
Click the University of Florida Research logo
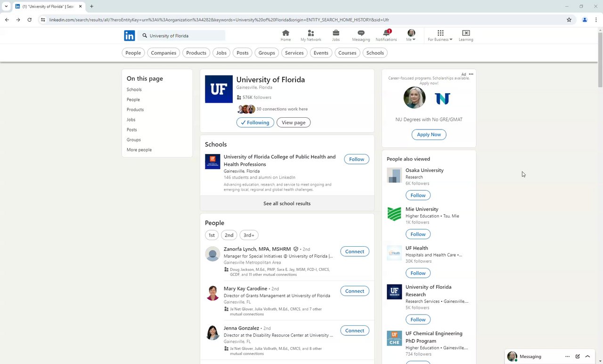tap(394, 292)
